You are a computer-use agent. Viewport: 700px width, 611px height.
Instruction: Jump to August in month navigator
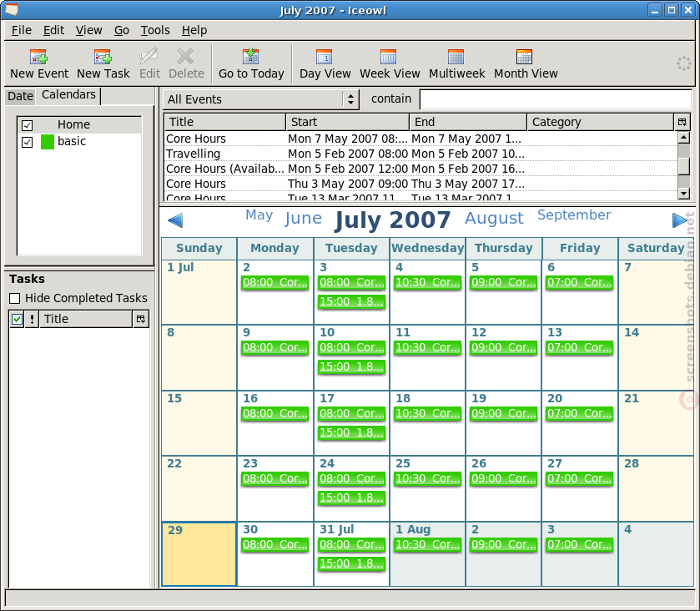[494, 218]
